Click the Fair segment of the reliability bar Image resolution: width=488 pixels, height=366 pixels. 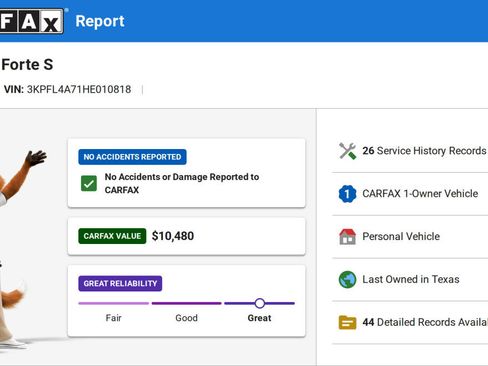click(x=114, y=303)
